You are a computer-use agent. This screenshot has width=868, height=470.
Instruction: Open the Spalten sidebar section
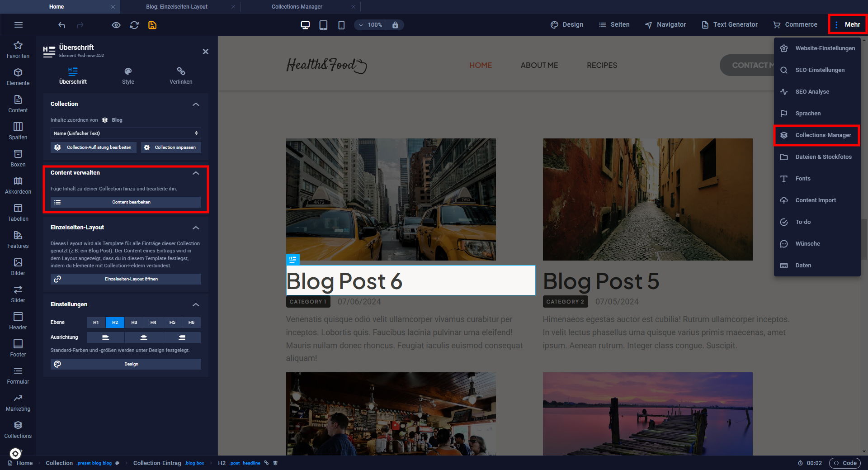pyautogui.click(x=18, y=131)
